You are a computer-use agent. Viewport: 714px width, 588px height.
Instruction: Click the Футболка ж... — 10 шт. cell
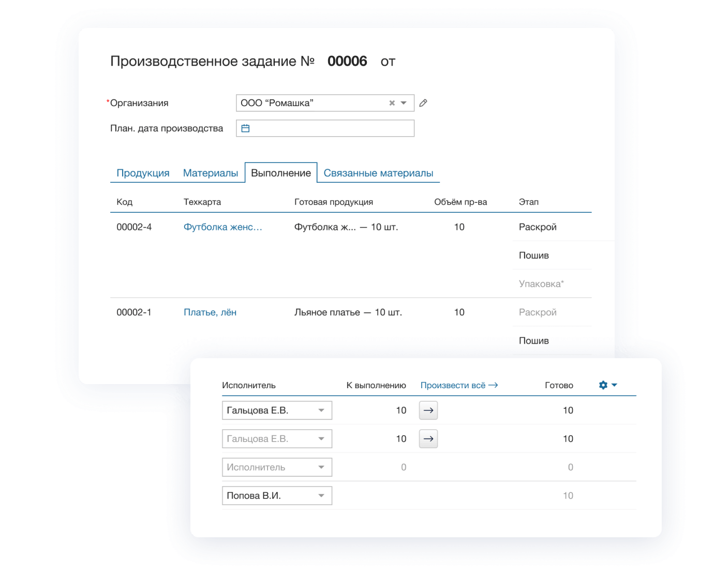(346, 227)
